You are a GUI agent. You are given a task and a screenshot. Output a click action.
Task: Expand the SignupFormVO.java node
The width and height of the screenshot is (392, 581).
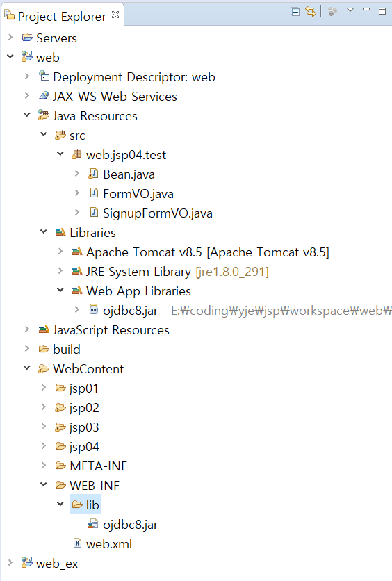pos(77,213)
